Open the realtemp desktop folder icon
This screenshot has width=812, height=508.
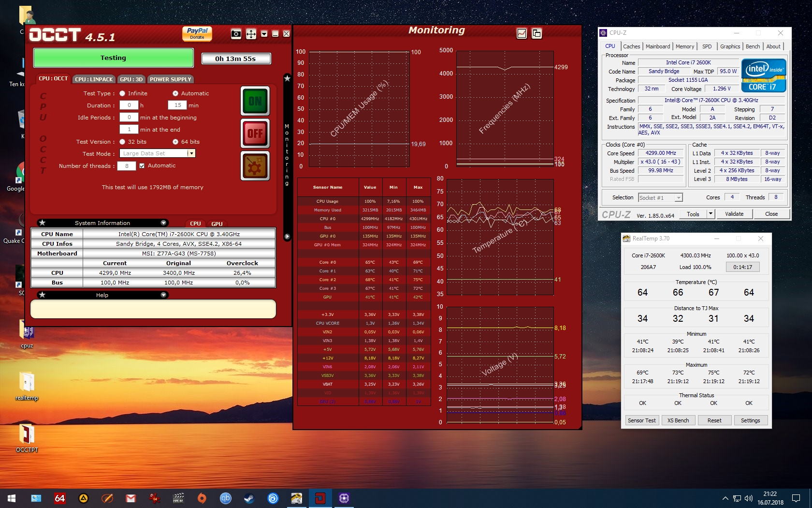[x=27, y=386]
